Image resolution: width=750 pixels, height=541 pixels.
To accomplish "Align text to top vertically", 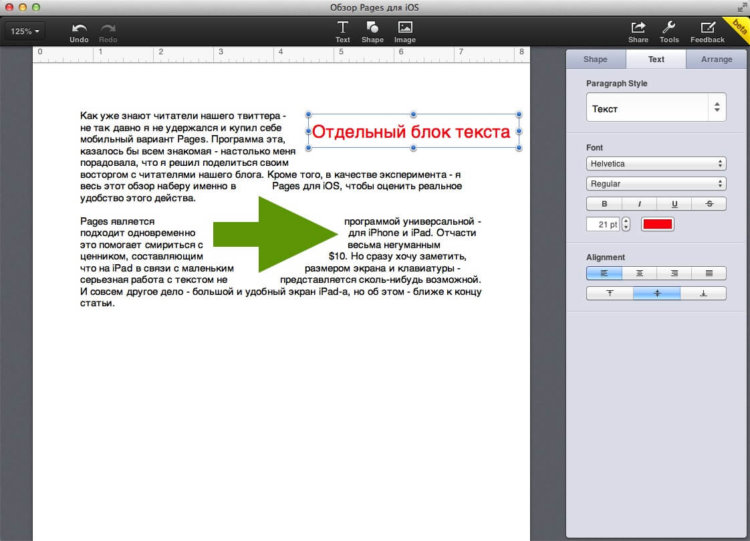I will coord(610,293).
